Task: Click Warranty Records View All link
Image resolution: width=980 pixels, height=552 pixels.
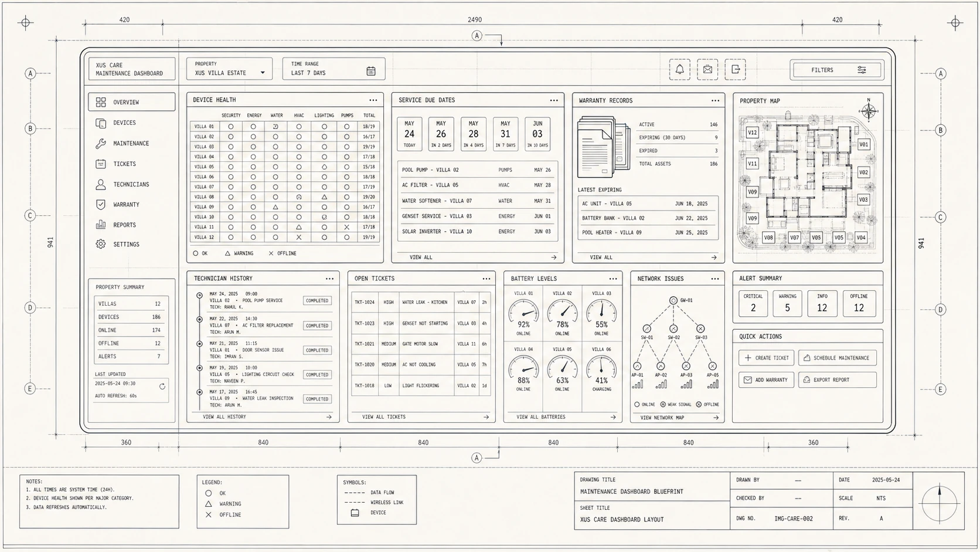Action: click(x=601, y=257)
